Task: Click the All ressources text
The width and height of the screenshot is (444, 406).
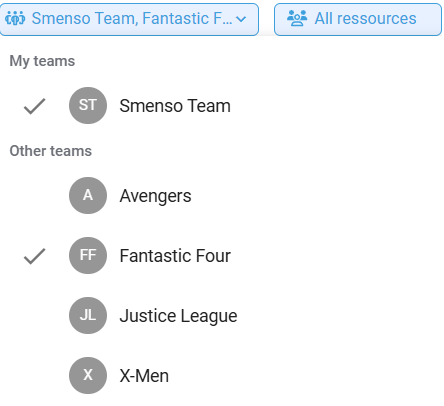Action: (x=366, y=18)
